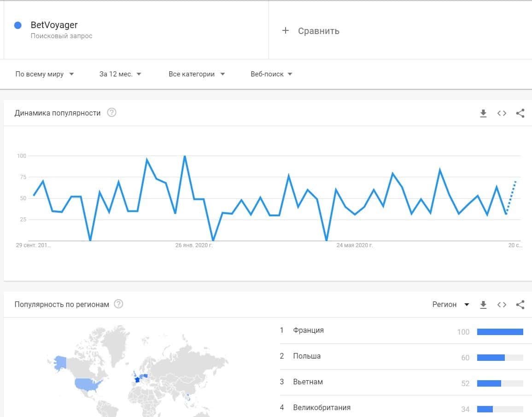Screen dimensions: 532x417
Task: Open help for Динамика популярности
Action: point(111,113)
